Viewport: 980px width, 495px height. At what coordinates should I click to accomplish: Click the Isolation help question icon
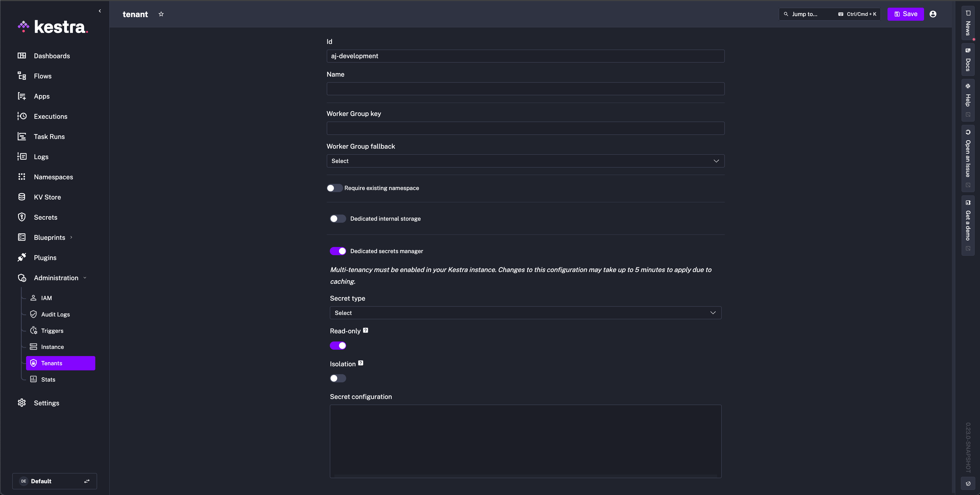click(x=361, y=363)
